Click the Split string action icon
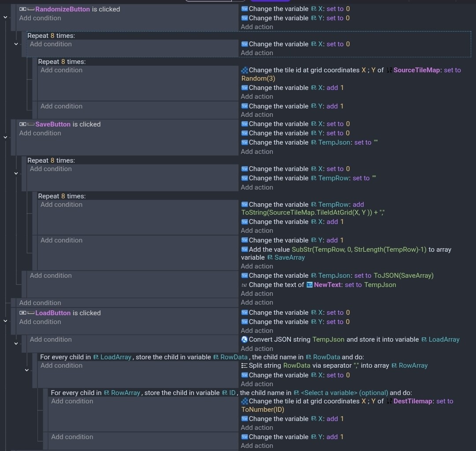 pos(245,365)
